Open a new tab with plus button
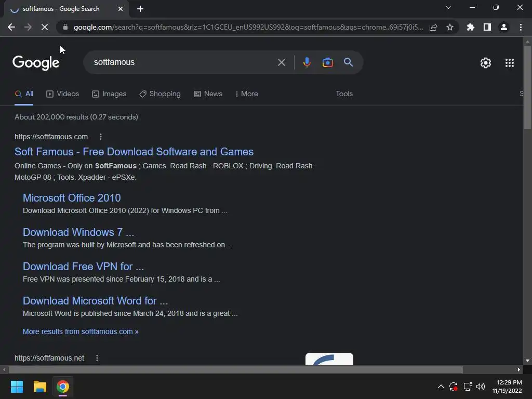 [x=140, y=9]
